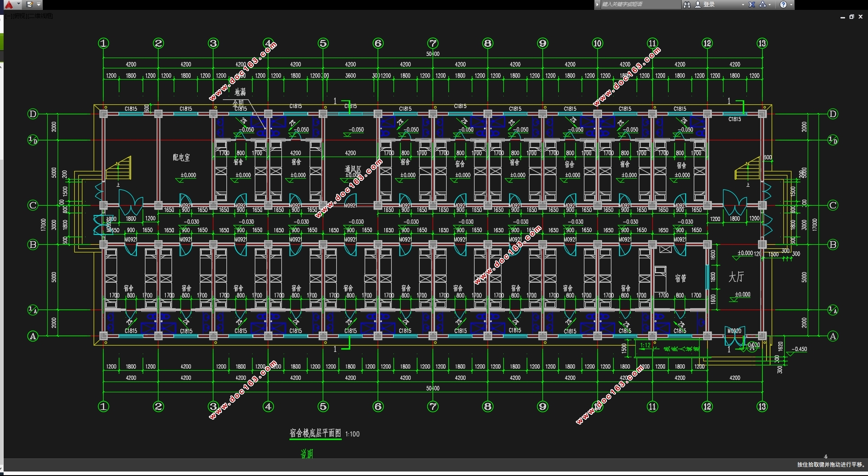This screenshot has width=868, height=476.
Task: Select the 1:12 ramp slope label
Action: pos(645,346)
